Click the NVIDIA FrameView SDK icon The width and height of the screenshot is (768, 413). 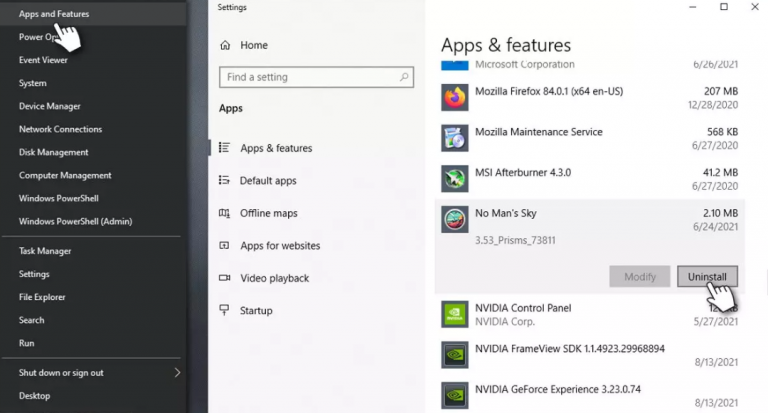coord(455,355)
